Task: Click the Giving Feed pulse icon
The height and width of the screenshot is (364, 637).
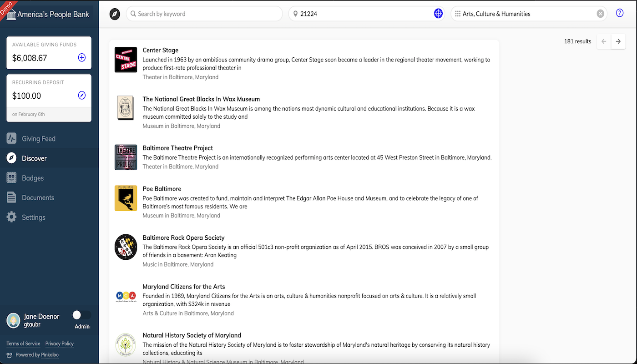Action: 12,138
